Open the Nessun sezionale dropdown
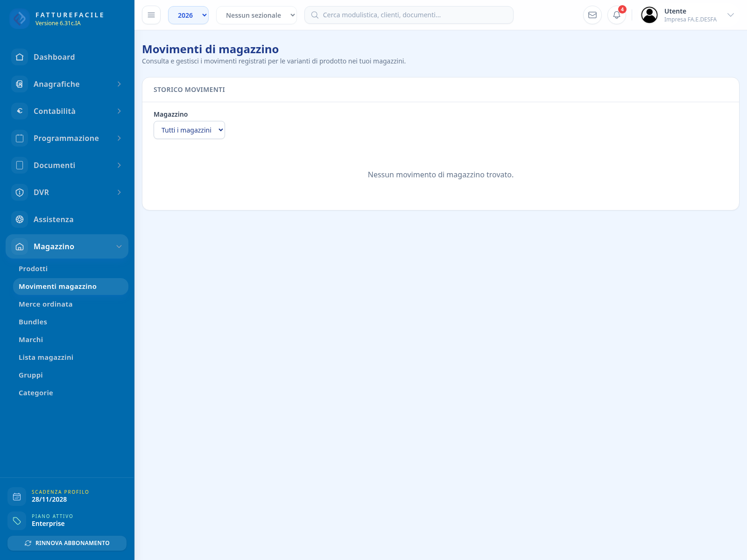Viewport: 747px width, 560px height. click(x=256, y=15)
